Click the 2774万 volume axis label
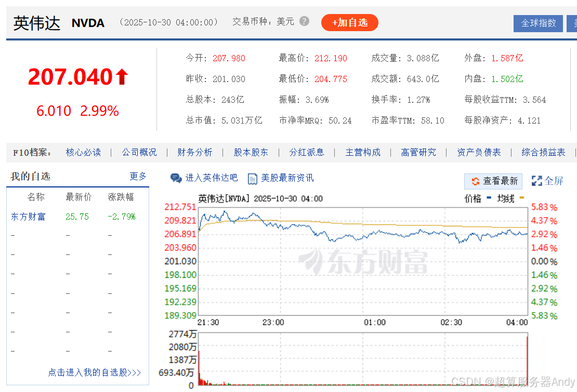This screenshot has height=392, width=577. (x=182, y=334)
